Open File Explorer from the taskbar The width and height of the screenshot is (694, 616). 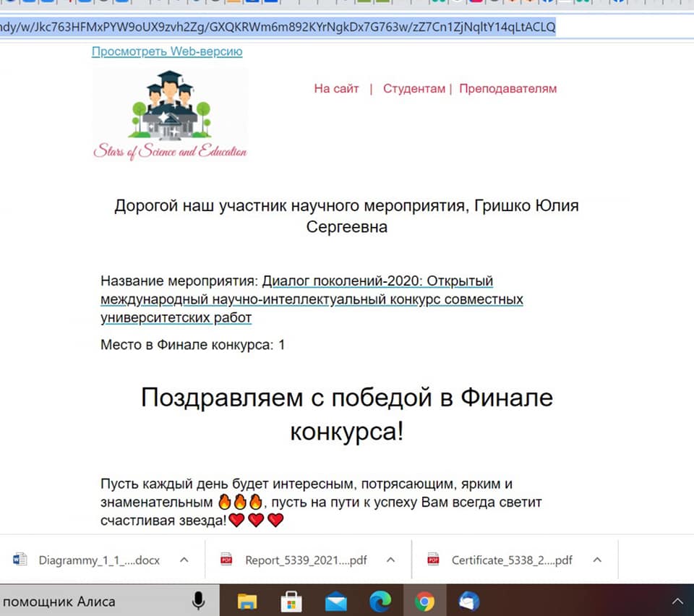pos(247,602)
